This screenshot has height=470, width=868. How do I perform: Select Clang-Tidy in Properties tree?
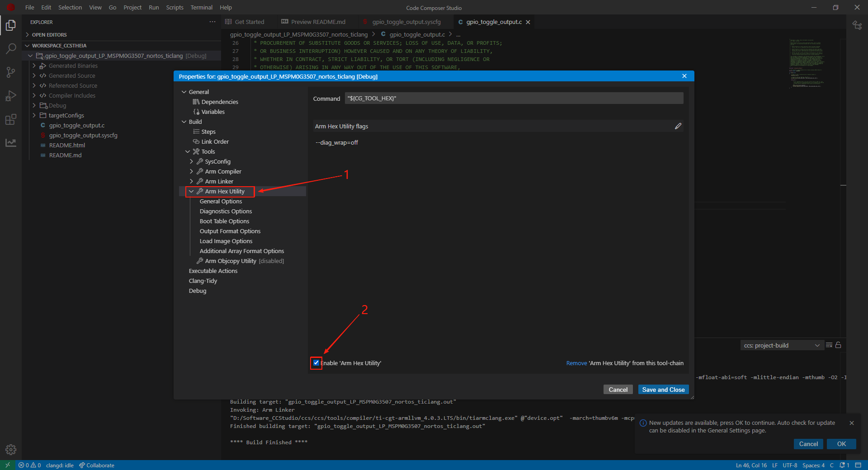point(203,281)
